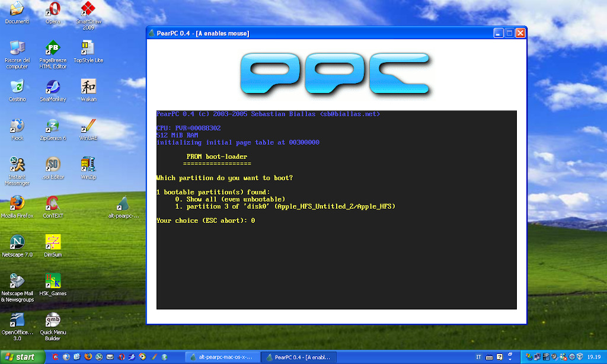Click the 'PROM boot-loader' heading text

217,157
